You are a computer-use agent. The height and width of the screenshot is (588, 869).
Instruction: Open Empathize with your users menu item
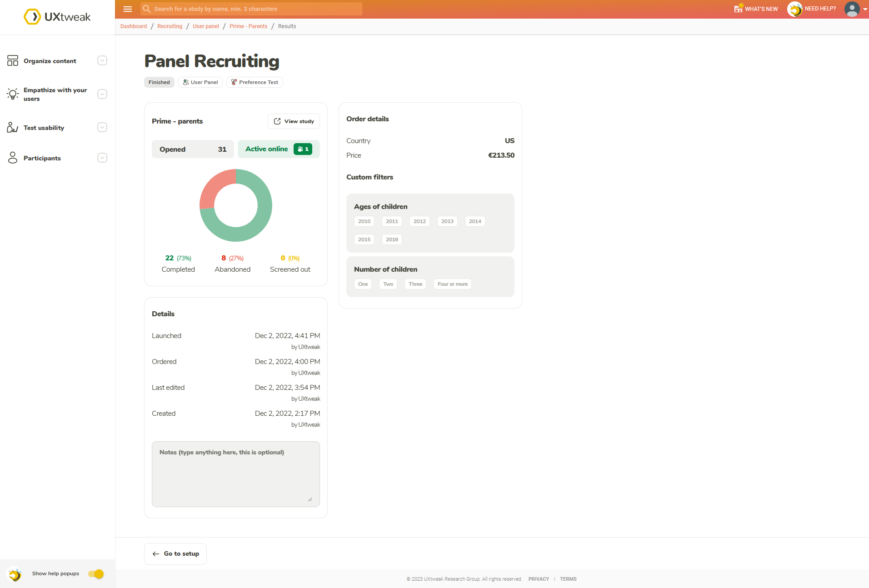[x=55, y=94]
